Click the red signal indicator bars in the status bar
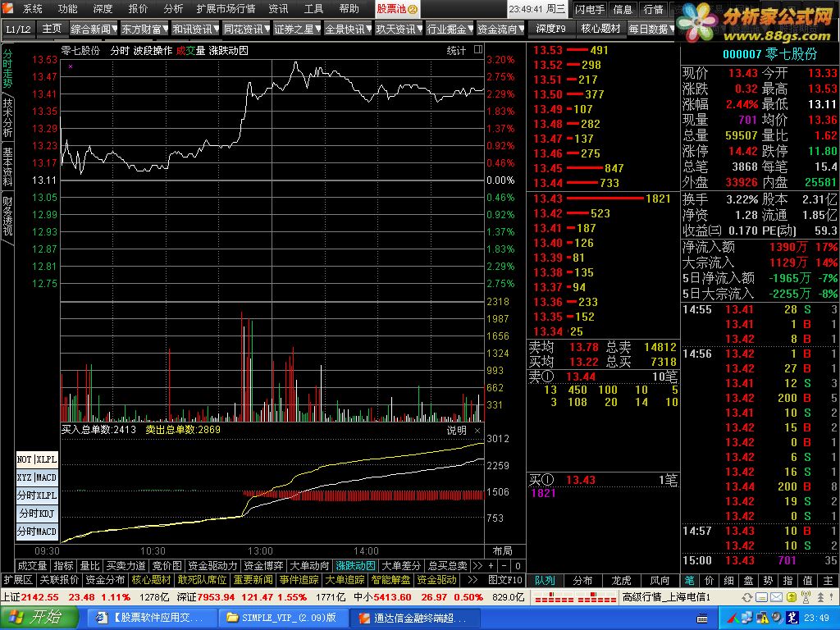The width and height of the screenshot is (840, 630). pos(575,597)
